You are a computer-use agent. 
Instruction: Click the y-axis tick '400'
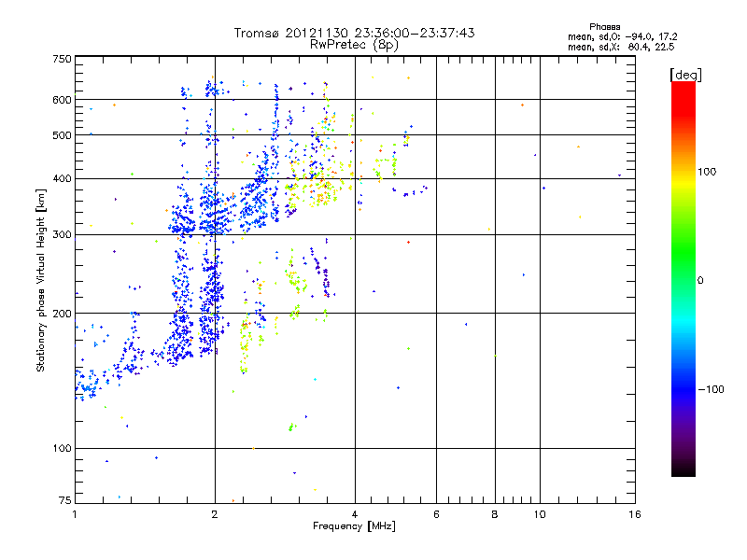[63, 179]
